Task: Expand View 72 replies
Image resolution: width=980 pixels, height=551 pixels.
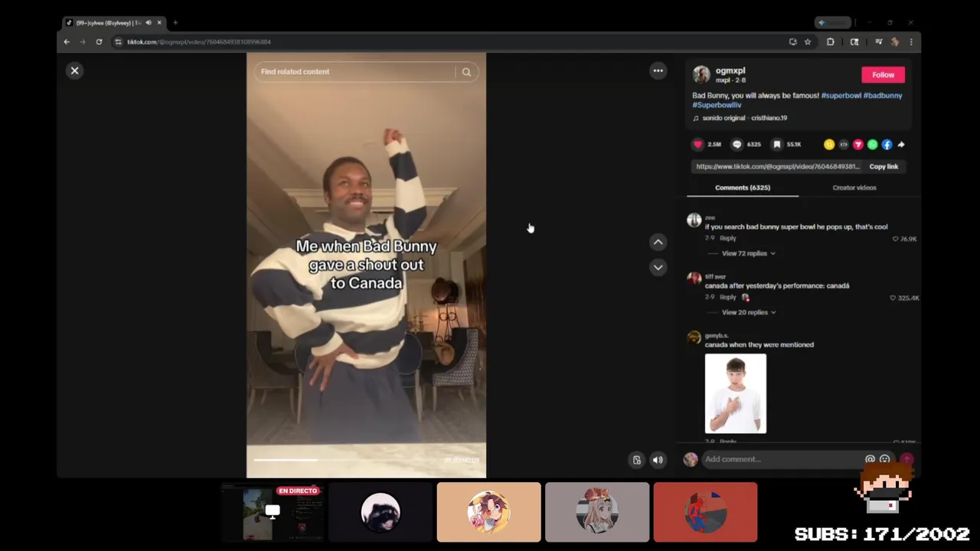Action: coord(748,253)
